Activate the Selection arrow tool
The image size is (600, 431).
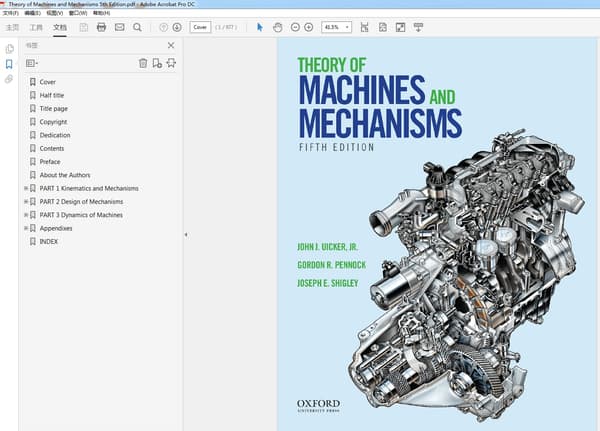point(260,27)
